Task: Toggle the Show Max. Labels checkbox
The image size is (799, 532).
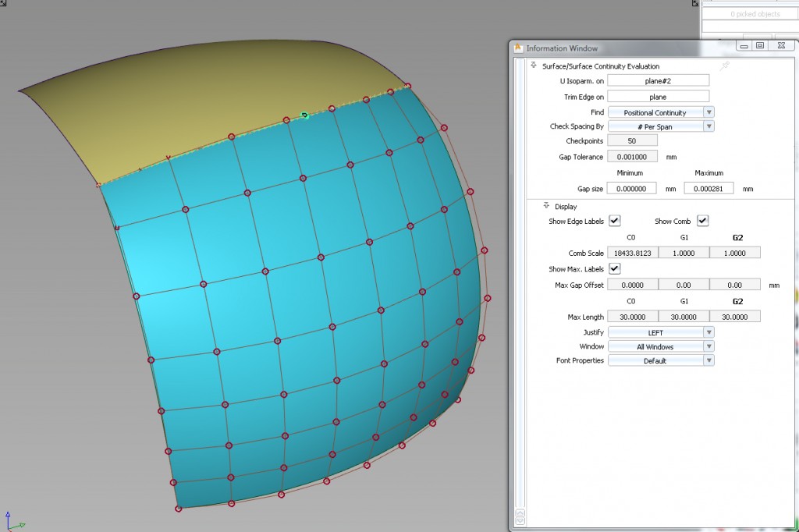Action: [615, 268]
